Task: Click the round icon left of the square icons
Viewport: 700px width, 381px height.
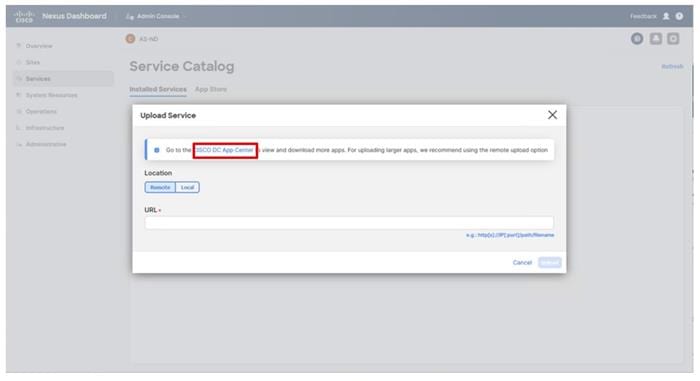Action: coord(637,39)
